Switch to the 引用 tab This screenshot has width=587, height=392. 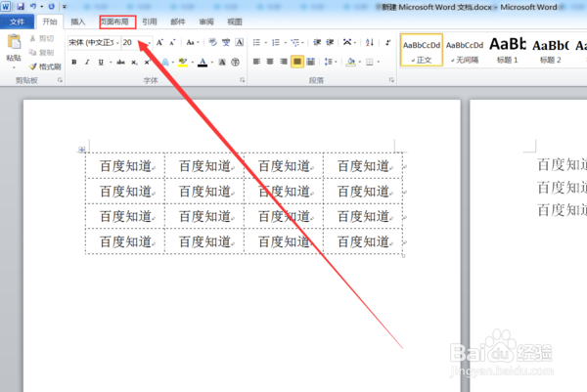point(150,22)
